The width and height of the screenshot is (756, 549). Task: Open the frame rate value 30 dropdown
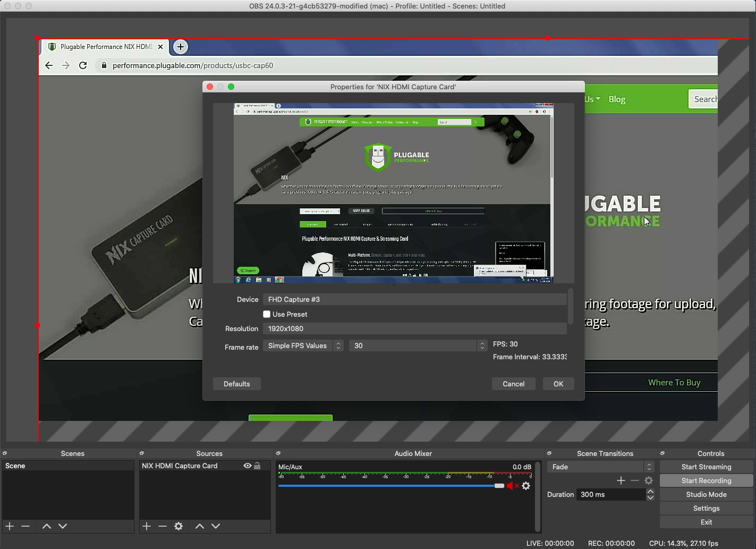click(418, 345)
